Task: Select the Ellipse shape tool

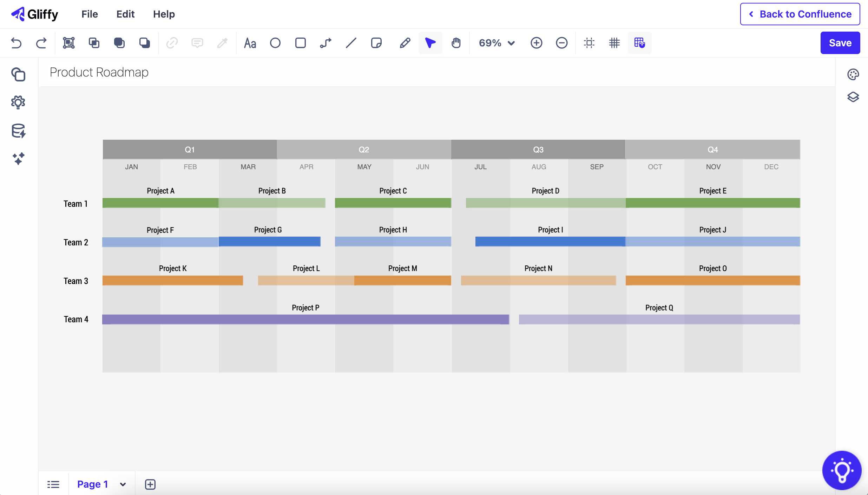Action: (275, 43)
